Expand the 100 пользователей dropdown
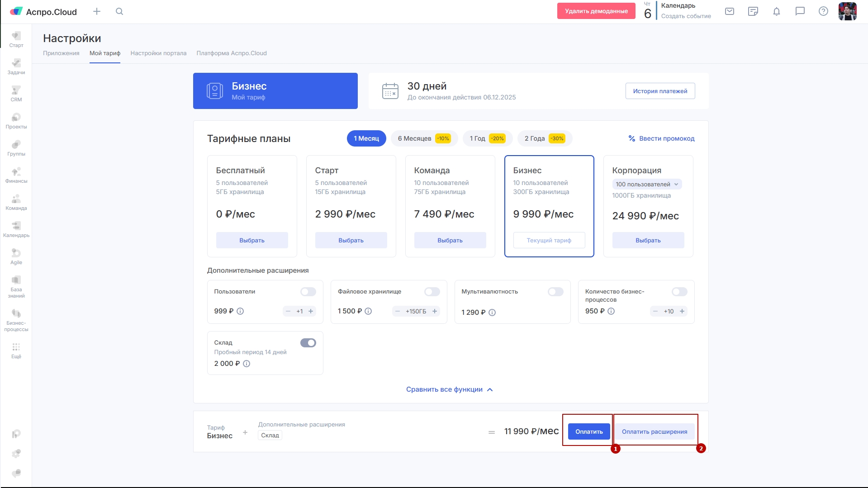The image size is (868, 488). (x=647, y=185)
